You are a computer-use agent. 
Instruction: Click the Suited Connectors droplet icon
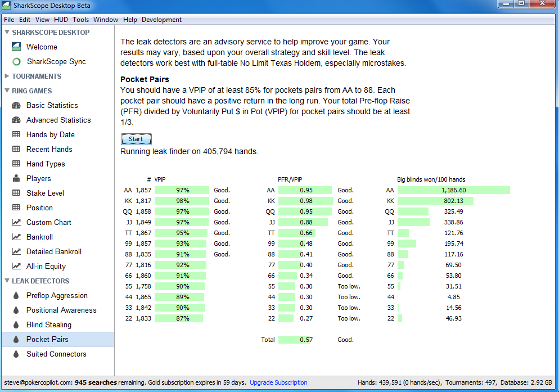[16, 354]
